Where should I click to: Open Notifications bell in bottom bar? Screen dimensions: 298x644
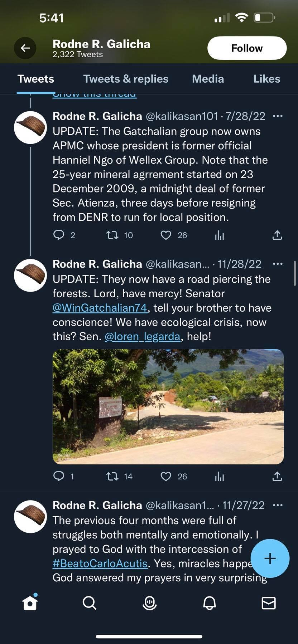[210, 603]
